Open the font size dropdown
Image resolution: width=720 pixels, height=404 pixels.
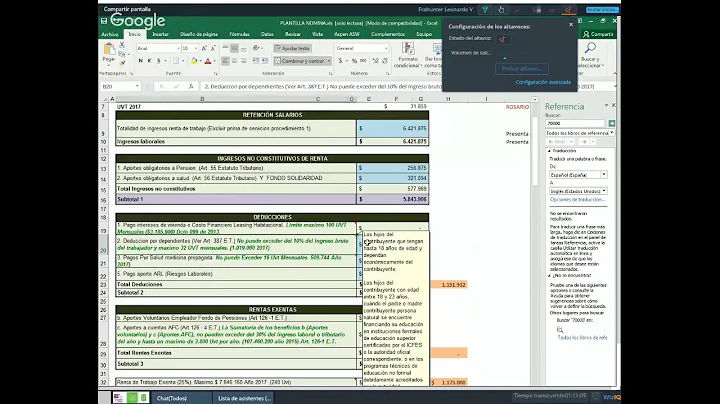tap(196, 48)
